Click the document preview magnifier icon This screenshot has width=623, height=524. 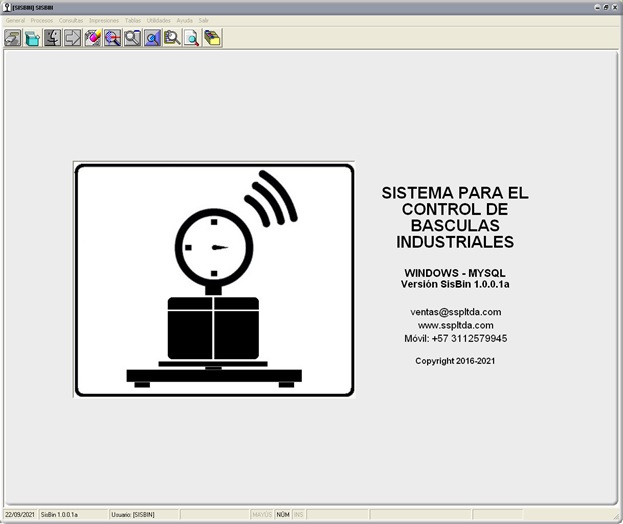click(192, 38)
